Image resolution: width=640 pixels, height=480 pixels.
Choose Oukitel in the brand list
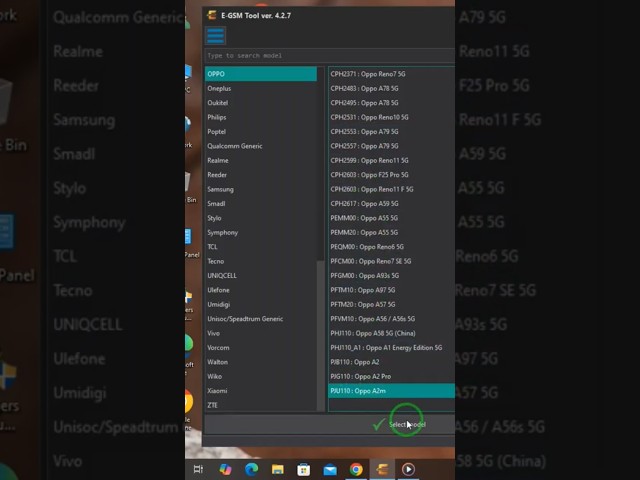[261, 103]
